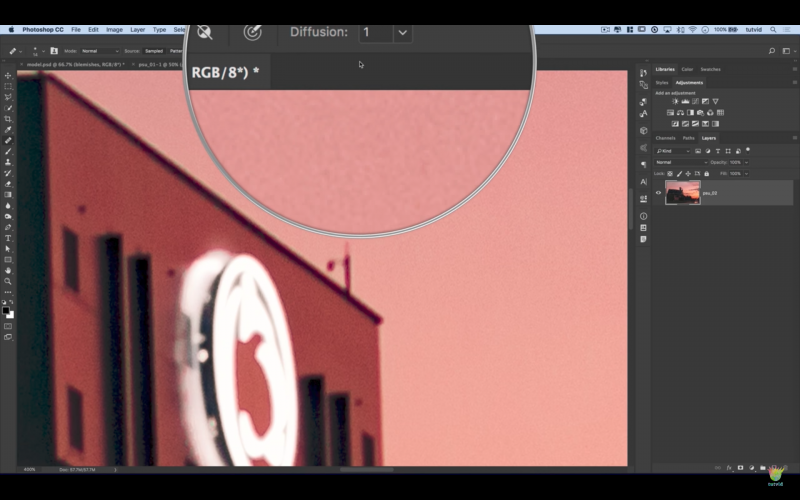The height and width of the screenshot is (500, 800).
Task: Open the Image menu
Action: tap(114, 30)
